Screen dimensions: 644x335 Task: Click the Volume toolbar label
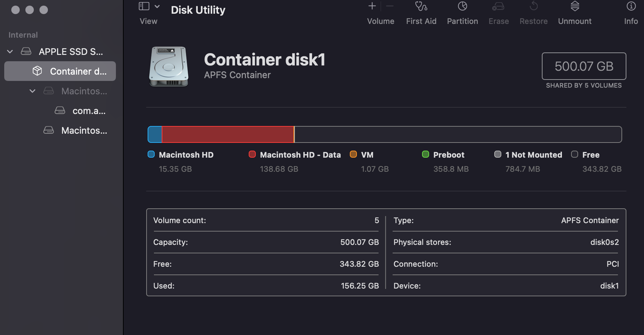click(x=381, y=21)
